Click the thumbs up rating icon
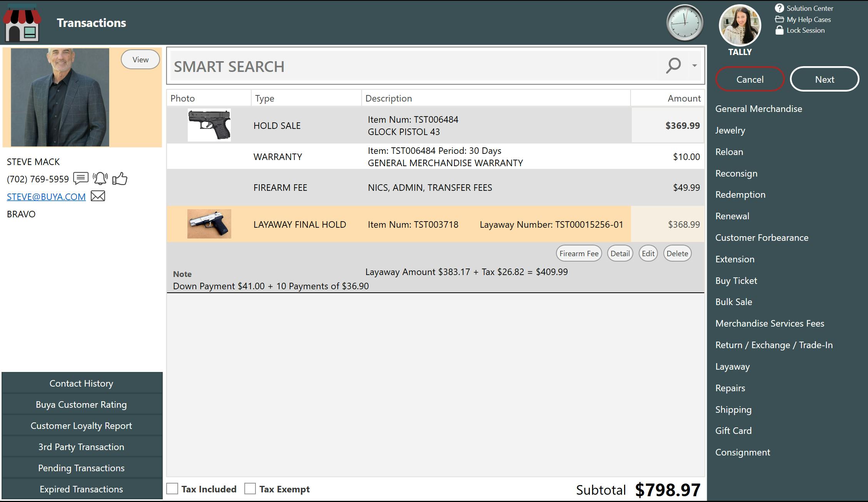 [x=120, y=178]
